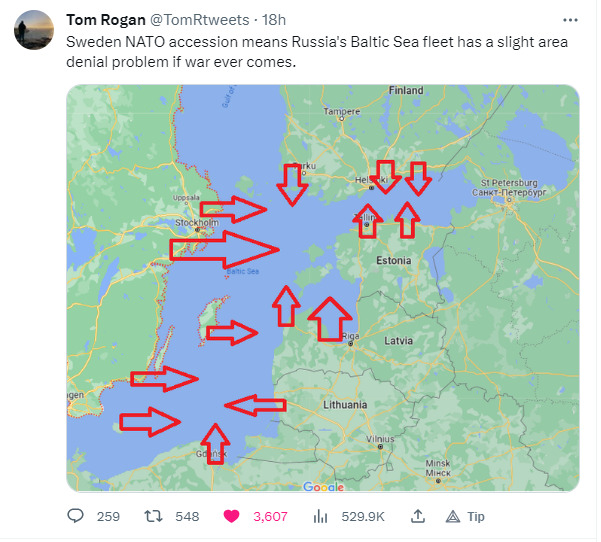Click the 18h timestamp link
601x542 pixels.
[x=274, y=20]
